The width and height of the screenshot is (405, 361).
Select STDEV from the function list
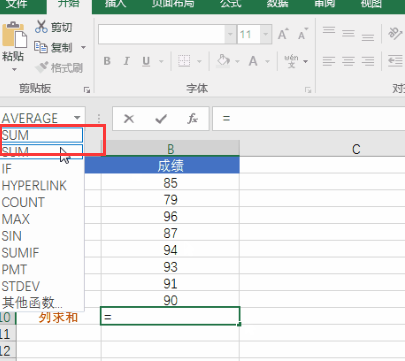[42, 286]
